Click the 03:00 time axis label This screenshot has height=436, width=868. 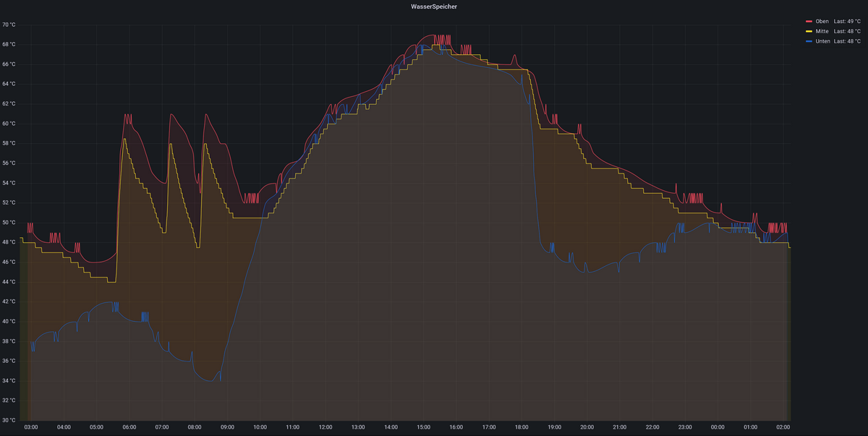(x=31, y=427)
